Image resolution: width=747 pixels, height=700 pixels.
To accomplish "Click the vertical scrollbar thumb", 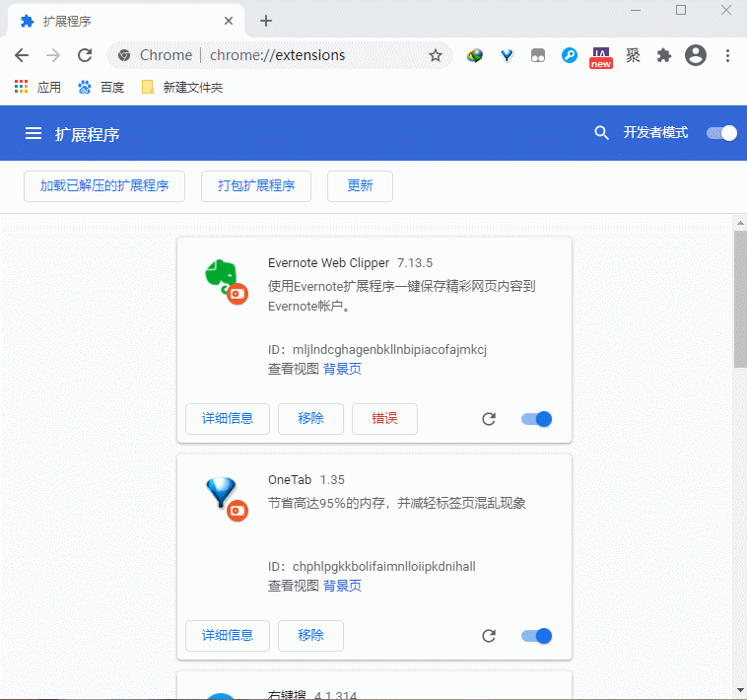I will pos(740,300).
